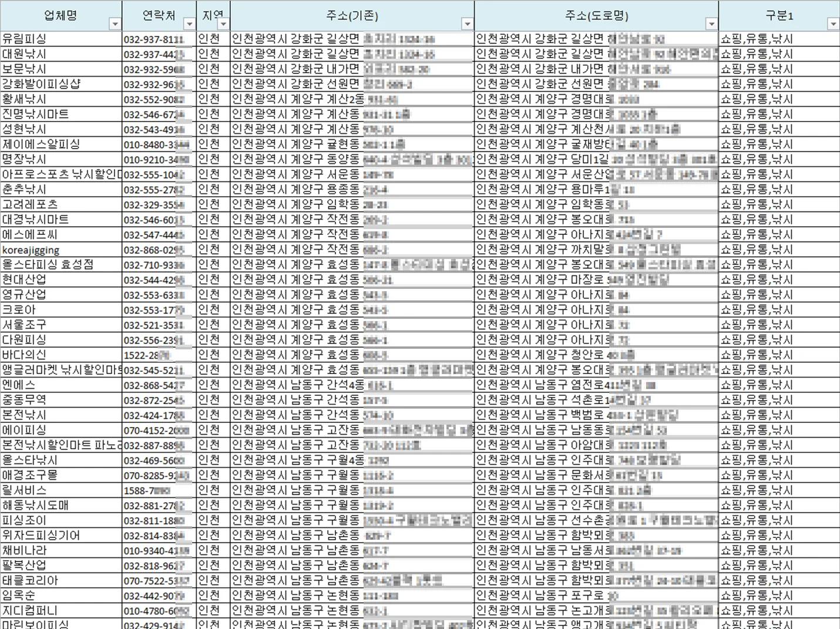Click the cell 성현낚시

click(61, 129)
